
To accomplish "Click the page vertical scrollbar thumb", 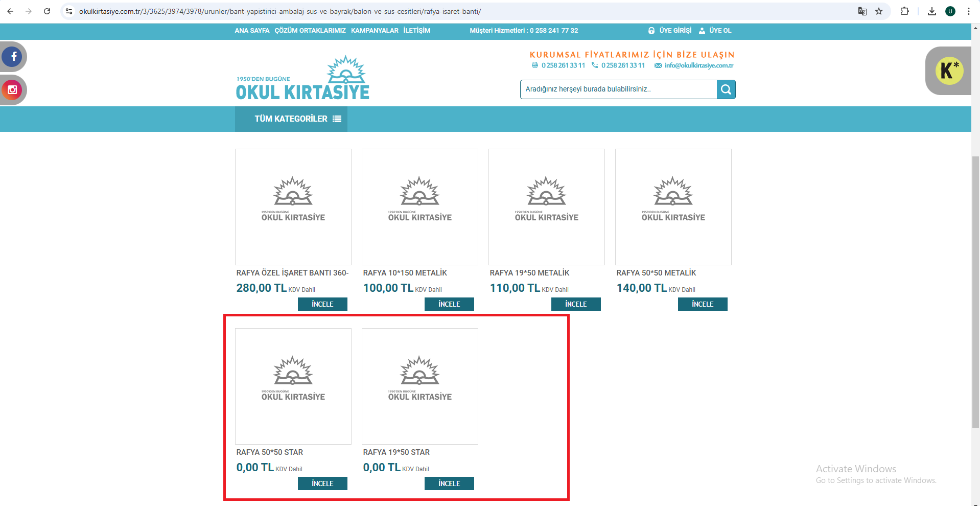I will 975,291.
